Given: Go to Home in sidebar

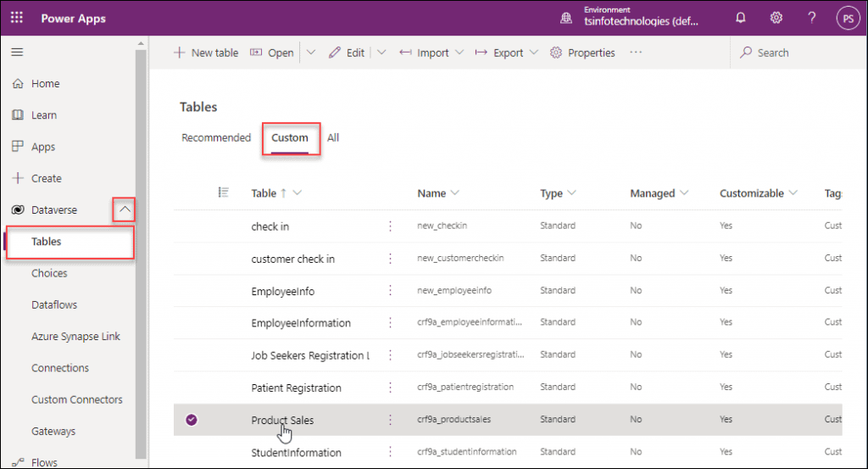Looking at the screenshot, I should pos(46,84).
